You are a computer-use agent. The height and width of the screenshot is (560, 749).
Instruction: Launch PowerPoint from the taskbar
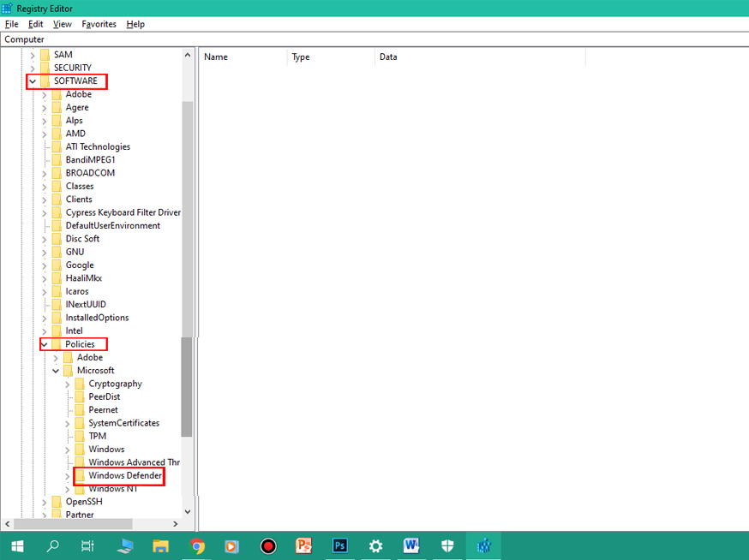coord(304,545)
